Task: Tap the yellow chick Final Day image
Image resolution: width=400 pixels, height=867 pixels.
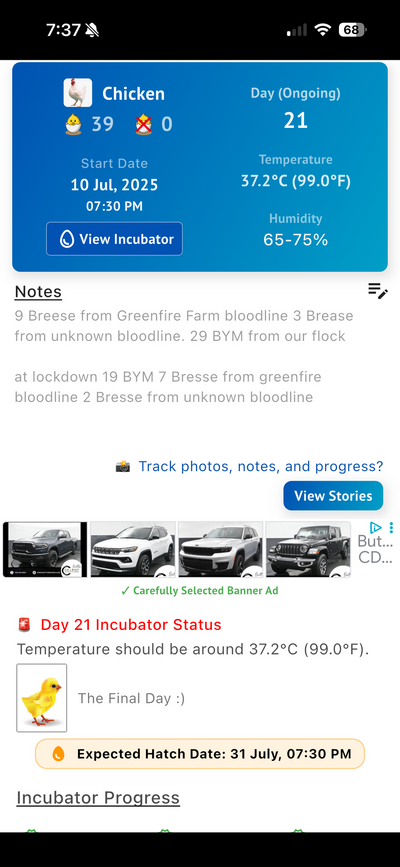Action: click(41, 698)
